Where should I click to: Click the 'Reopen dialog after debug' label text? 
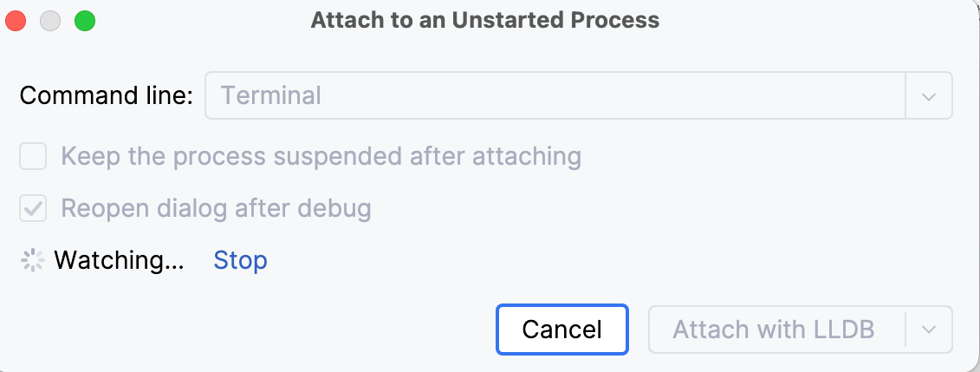216,209
